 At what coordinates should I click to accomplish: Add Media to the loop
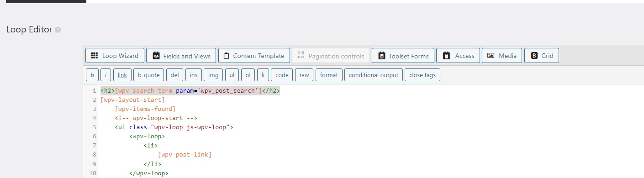[x=502, y=56]
